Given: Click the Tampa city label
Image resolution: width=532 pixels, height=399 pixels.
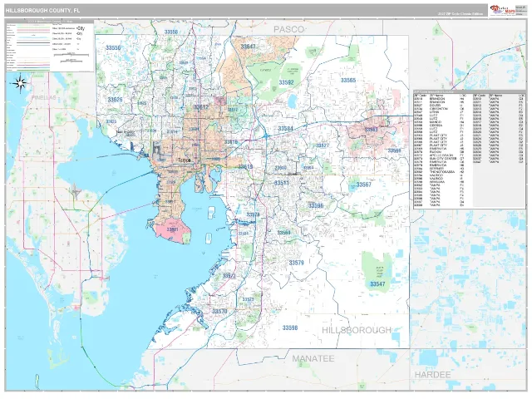Looking at the screenshot, I should click(x=184, y=160).
